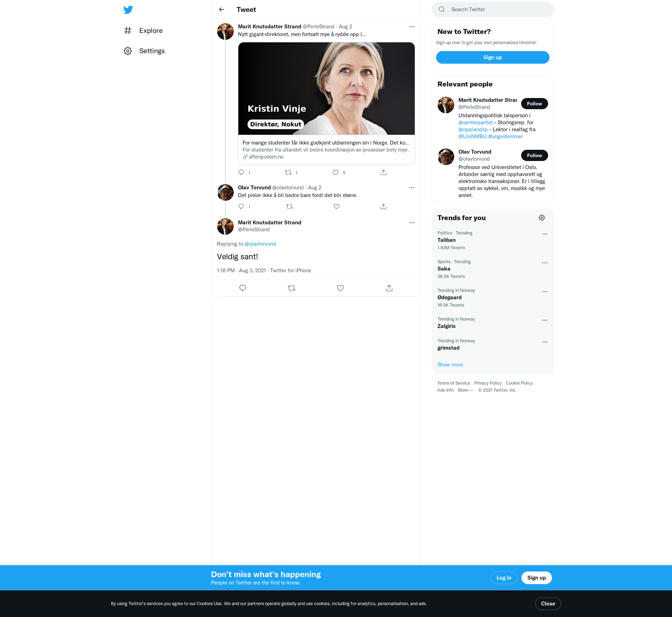
Task: Open the @UniNMBU mention link
Action: coord(472,136)
